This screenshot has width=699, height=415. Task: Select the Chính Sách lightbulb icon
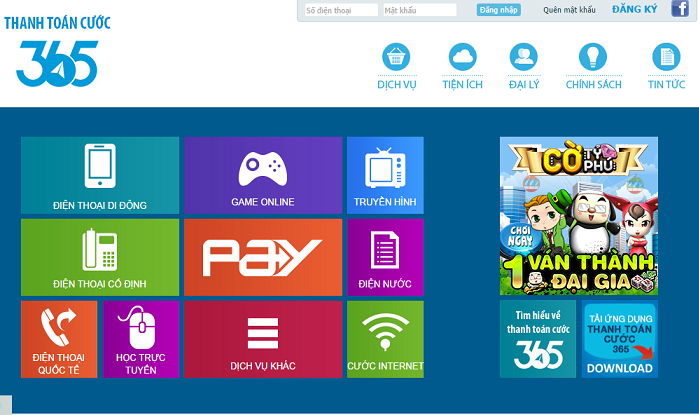tap(593, 57)
